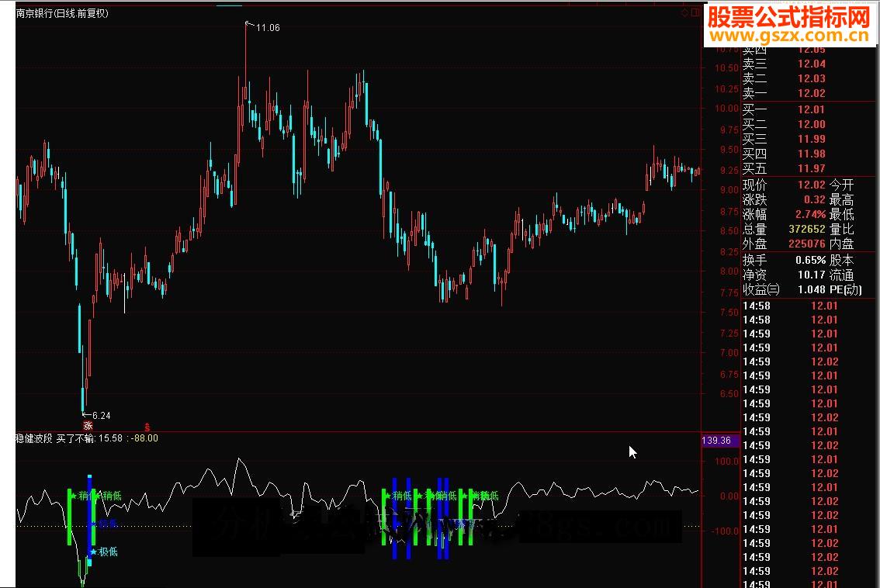Click the -88.00 indicator value
This screenshot has height=588, width=880.
145,438
